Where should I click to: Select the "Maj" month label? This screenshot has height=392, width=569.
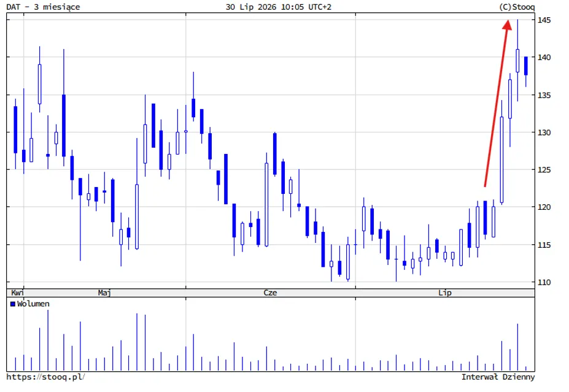[104, 293]
